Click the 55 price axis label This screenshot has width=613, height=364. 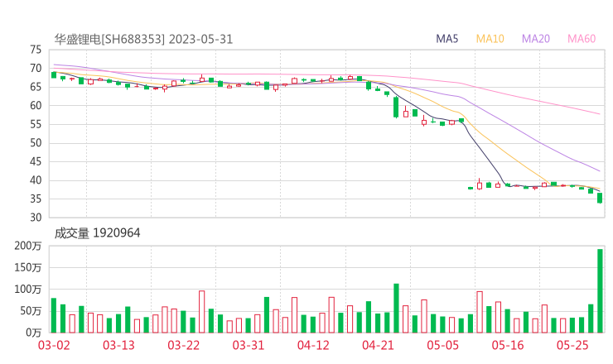point(36,124)
